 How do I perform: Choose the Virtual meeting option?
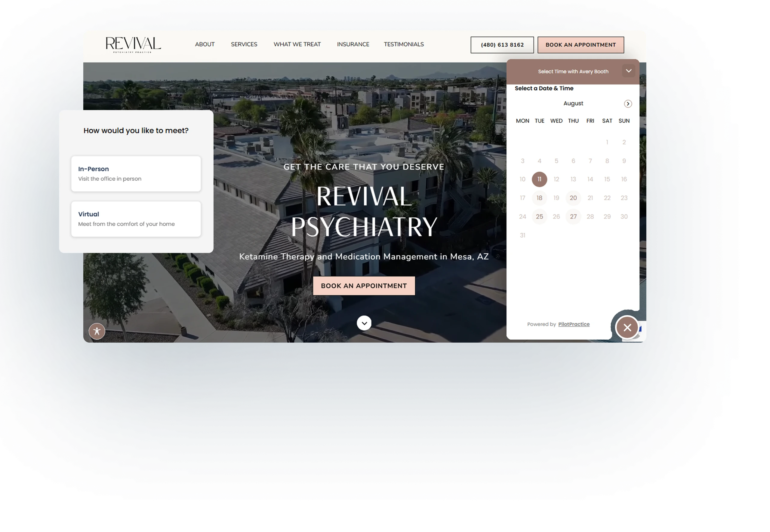[136, 219]
